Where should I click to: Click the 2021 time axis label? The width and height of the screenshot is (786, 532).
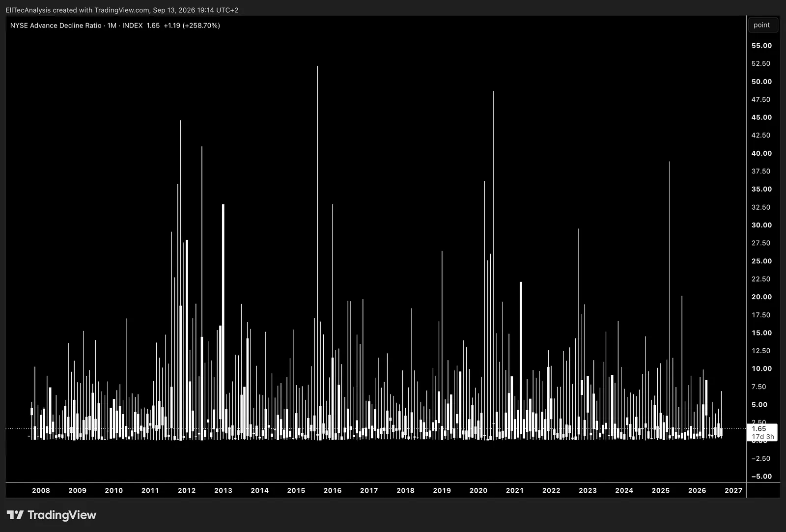coord(515,490)
